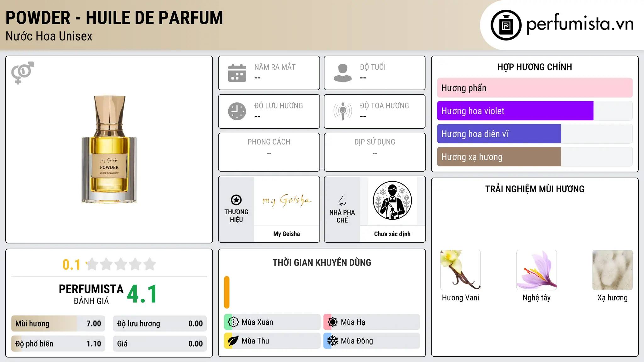Open the Chưa xác định perfumer link
The height and width of the screenshot is (362, 644).
coord(392,234)
